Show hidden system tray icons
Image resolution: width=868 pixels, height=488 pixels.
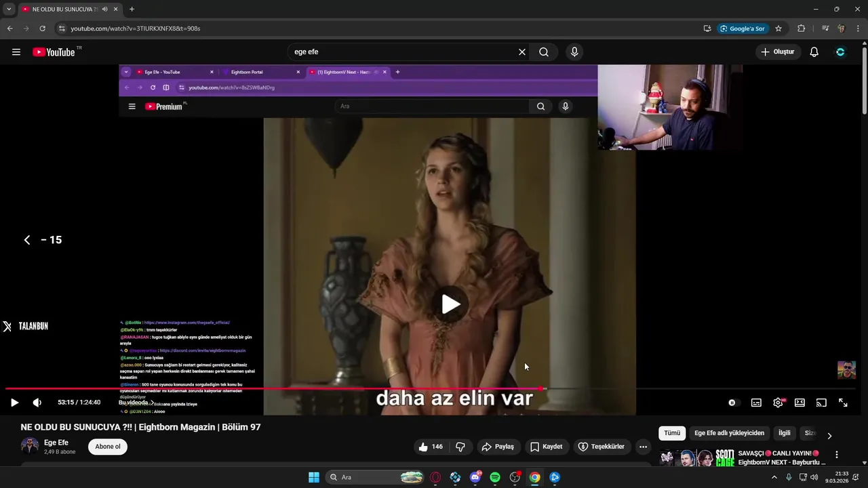pyautogui.click(x=774, y=477)
